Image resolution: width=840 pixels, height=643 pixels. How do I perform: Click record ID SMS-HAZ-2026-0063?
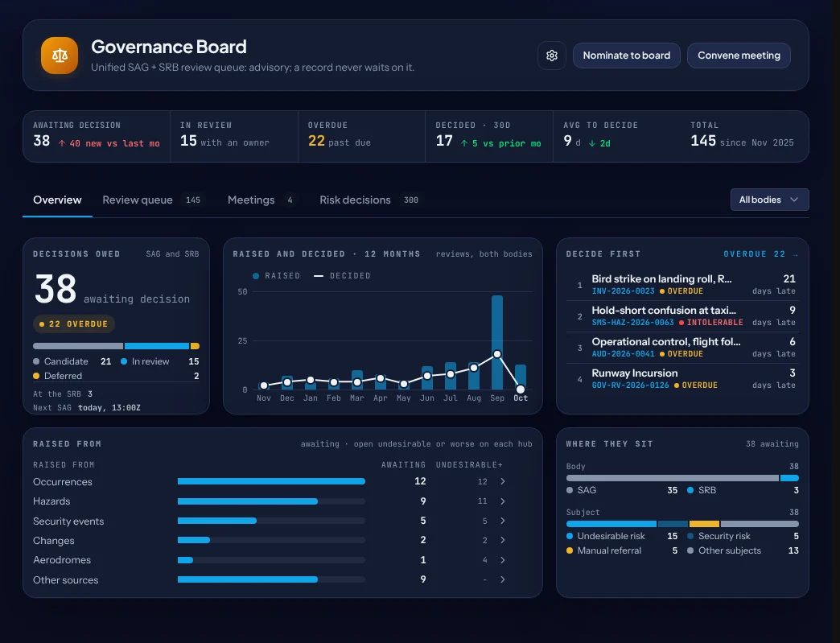[632, 323]
